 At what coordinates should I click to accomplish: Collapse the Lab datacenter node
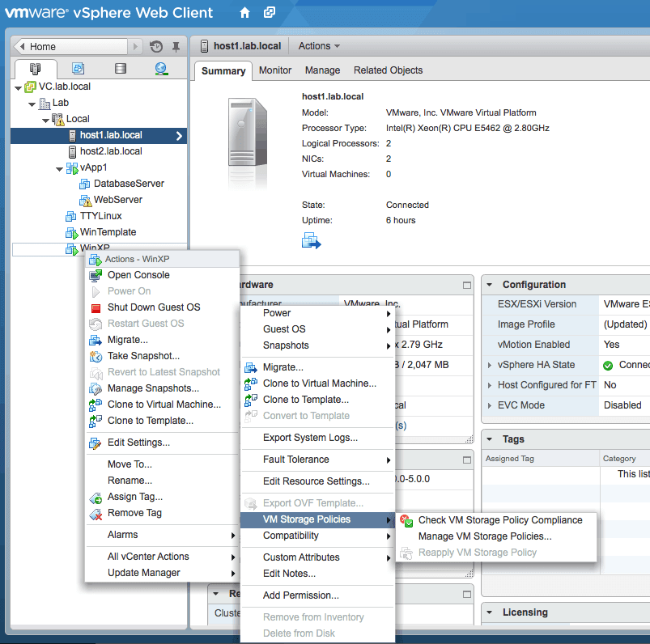coord(32,104)
